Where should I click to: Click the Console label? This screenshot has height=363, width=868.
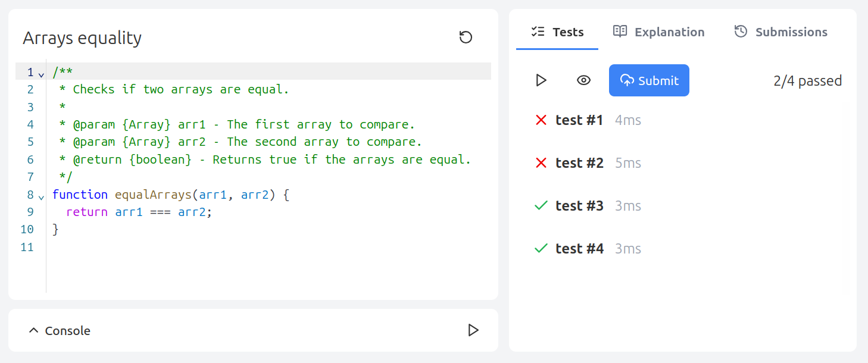click(68, 331)
